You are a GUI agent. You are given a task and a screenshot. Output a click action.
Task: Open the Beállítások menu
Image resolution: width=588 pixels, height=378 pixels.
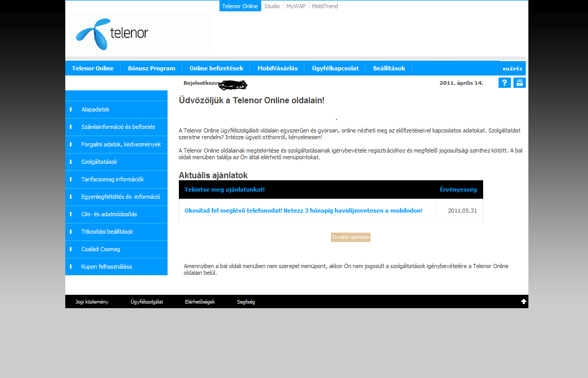click(x=389, y=68)
